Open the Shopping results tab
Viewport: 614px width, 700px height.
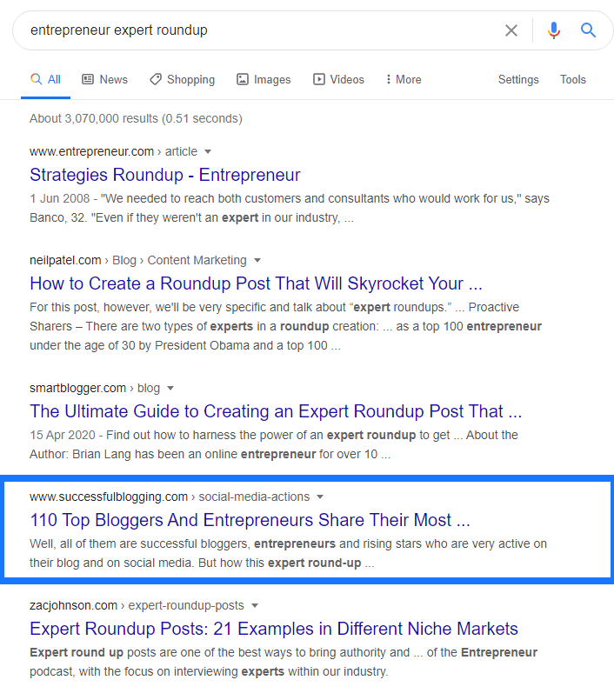pyautogui.click(x=182, y=79)
